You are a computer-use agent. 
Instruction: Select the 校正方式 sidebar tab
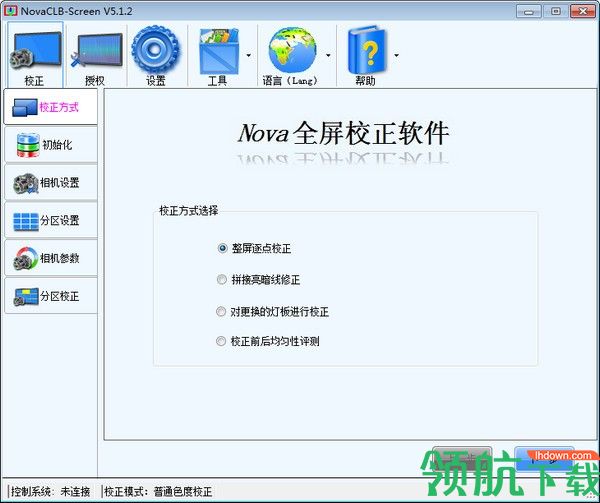(51, 107)
